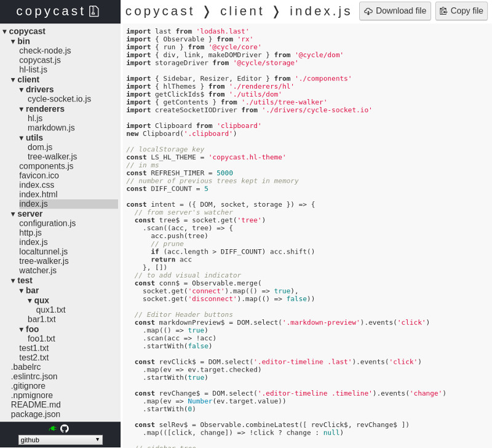Click the GitHub octocat icon in footer
The image size is (492, 448).
(x=65, y=428)
